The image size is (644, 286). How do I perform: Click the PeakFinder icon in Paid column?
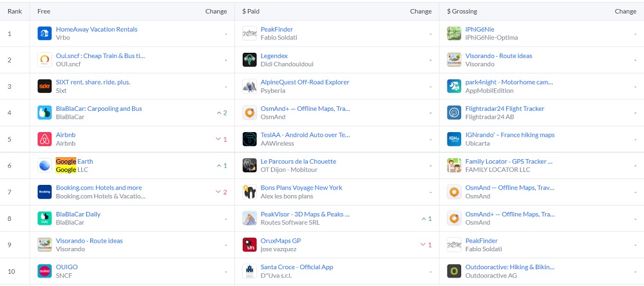coord(249,33)
